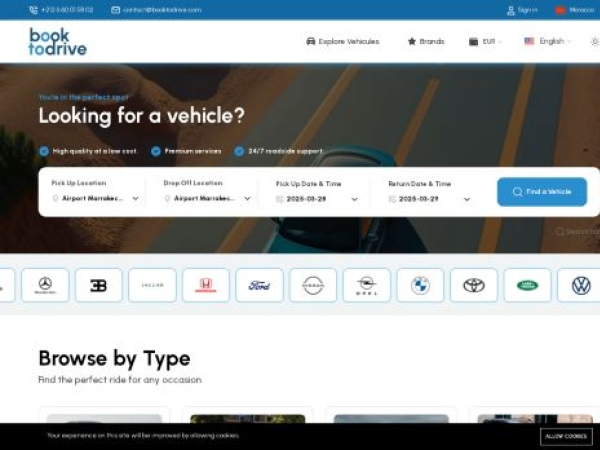The image size is (600, 450).
Task: Click the email envelope icon in the top bar
Action: pyautogui.click(x=116, y=10)
